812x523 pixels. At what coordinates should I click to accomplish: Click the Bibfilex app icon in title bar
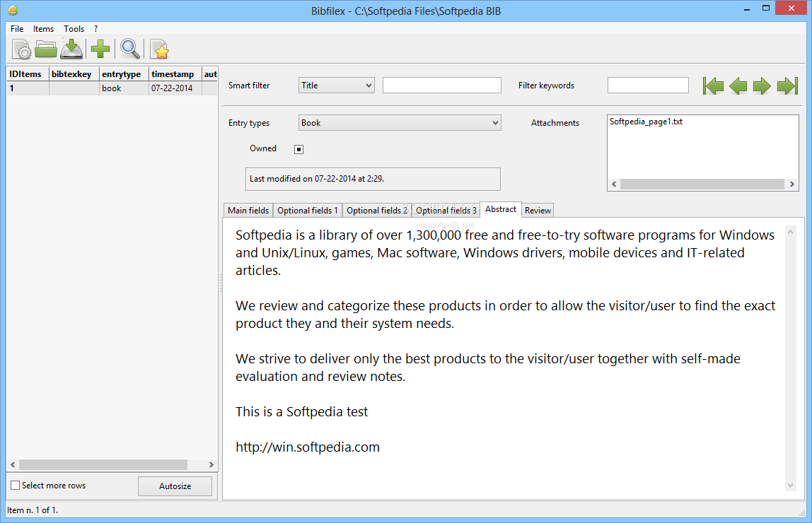click(x=13, y=11)
